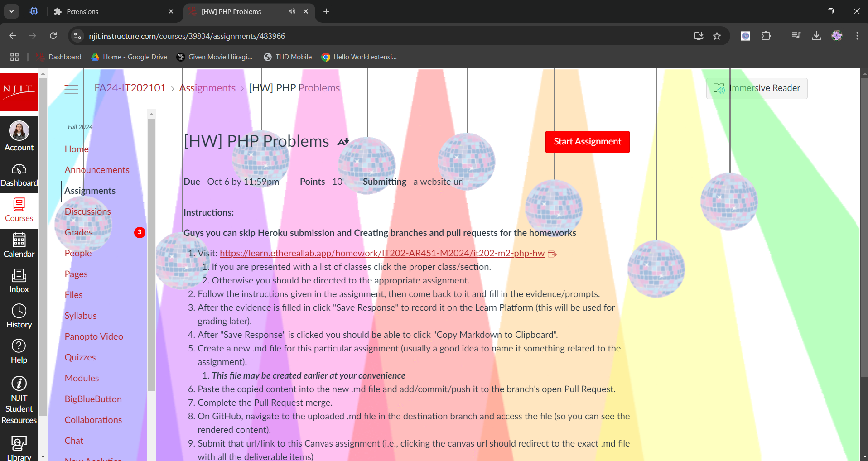The image size is (868, 461).
Task: Go to Dashboard in global navigation
Action: tap(19, 176)
